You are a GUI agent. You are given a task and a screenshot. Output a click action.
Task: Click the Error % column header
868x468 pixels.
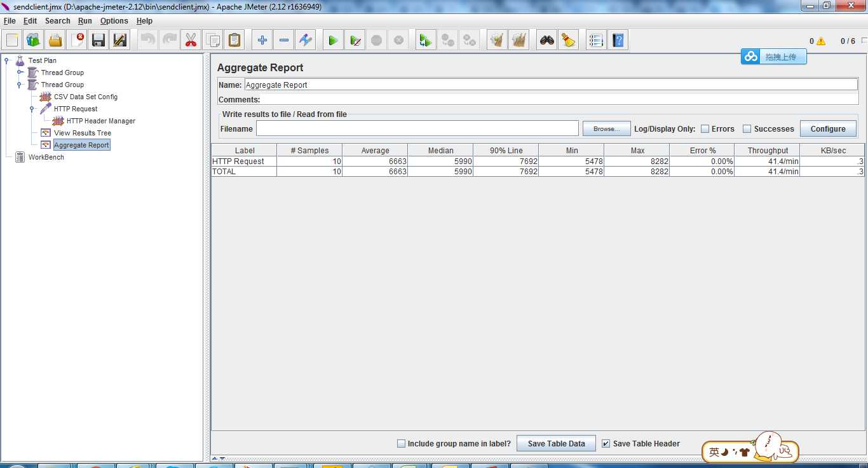[x=702, y=151]
